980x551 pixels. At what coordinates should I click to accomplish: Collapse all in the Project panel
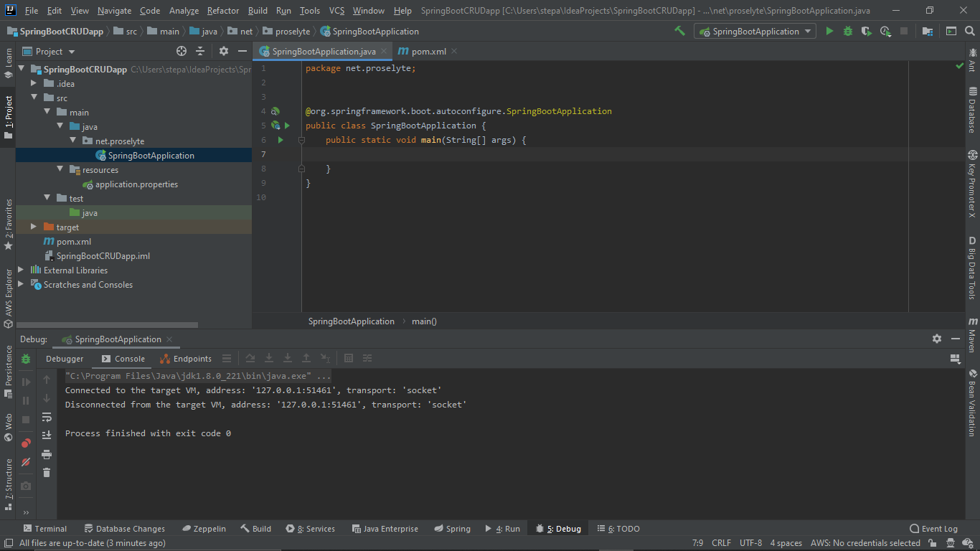tap(200, 51)
